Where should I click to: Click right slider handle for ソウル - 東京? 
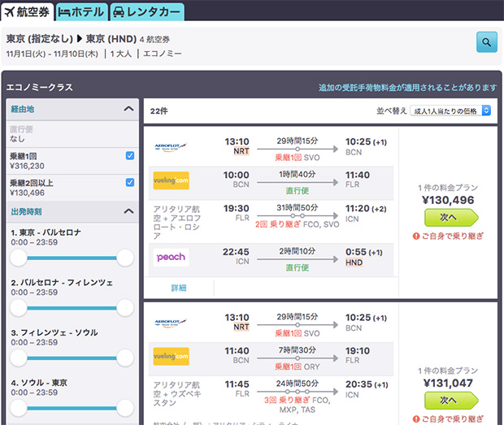point(125,408)
